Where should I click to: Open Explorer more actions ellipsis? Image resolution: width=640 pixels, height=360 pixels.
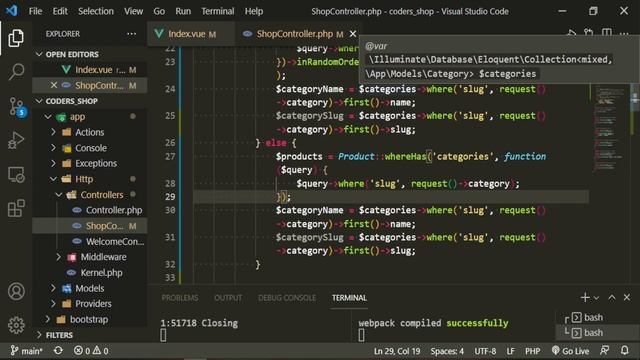coord(131,34)
